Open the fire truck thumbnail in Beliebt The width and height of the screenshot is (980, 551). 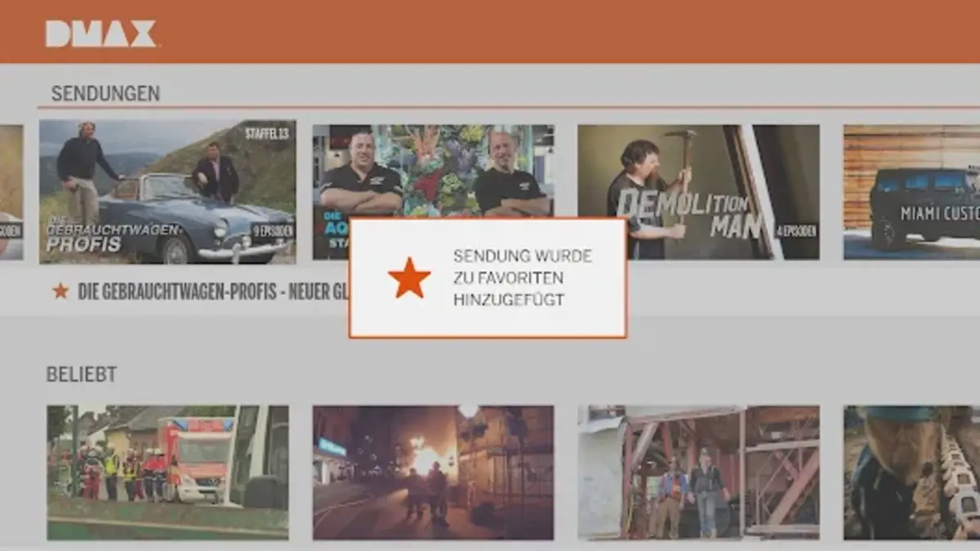[x=167, y=473]
